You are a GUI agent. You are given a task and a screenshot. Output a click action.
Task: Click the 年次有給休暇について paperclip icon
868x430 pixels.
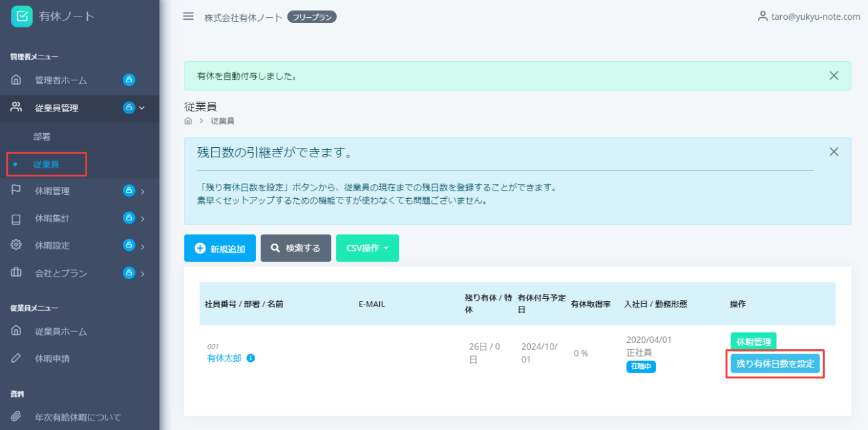pyautogui.click(x=13, y=417)
